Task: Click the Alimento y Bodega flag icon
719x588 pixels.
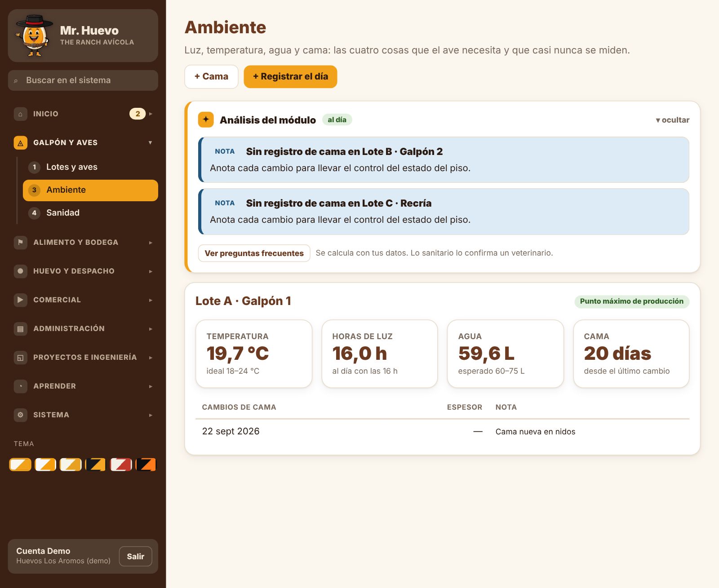Action: [x=20, y=243]
